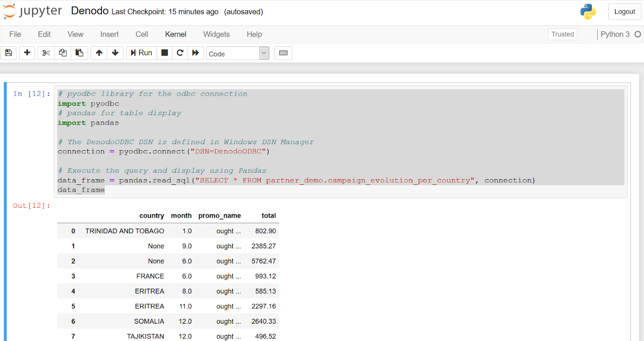644x341 pixels.
Task: Move selected cell down
Action: tap(115, 53)
